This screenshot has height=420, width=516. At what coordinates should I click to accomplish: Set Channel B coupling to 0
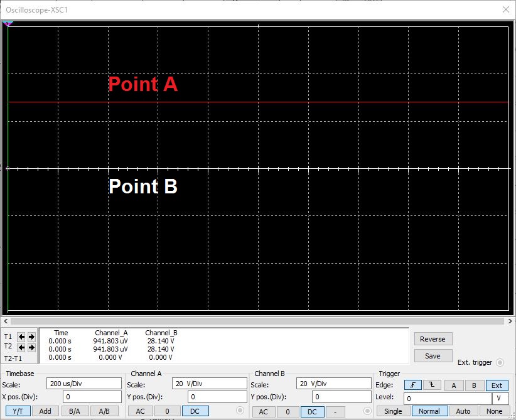coord(288,412)
